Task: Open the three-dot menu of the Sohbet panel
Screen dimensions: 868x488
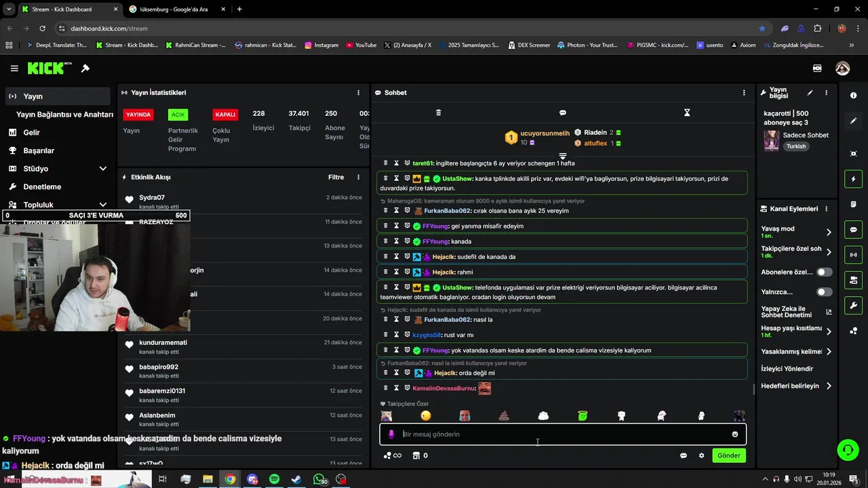Action: tap(744, 93)
